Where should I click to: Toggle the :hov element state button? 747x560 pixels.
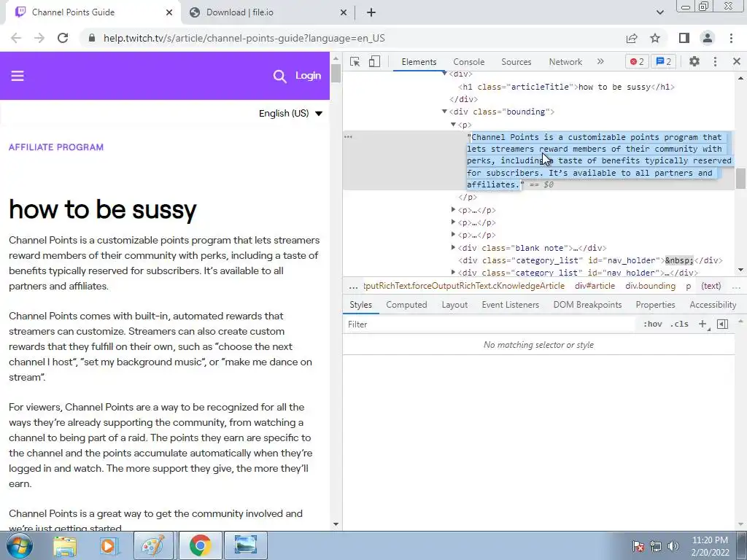(x=652, y=324)
